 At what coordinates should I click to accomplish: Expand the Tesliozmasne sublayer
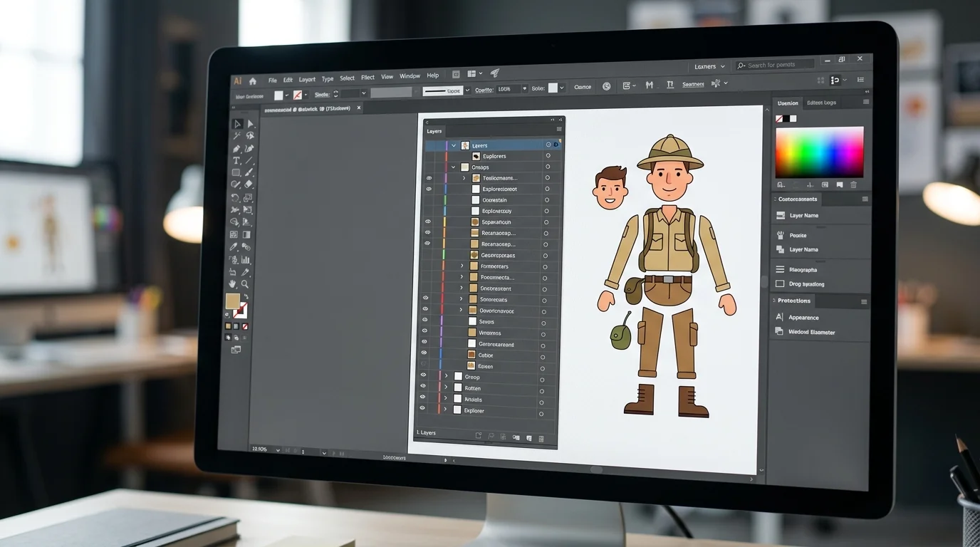464,178
